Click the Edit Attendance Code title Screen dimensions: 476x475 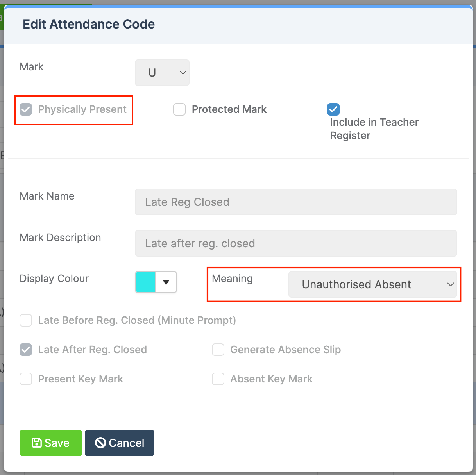click(x=89, y=24)
